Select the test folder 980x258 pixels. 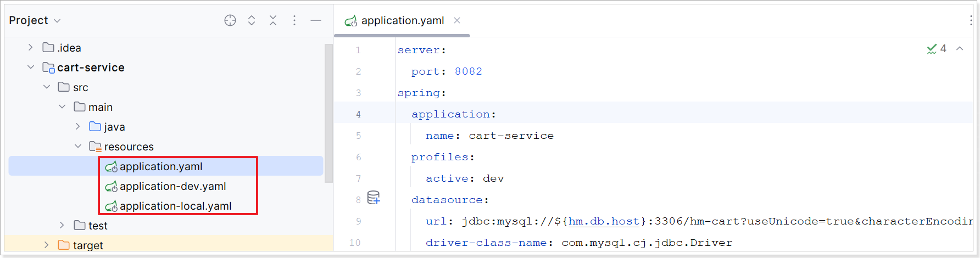[166, 226]
